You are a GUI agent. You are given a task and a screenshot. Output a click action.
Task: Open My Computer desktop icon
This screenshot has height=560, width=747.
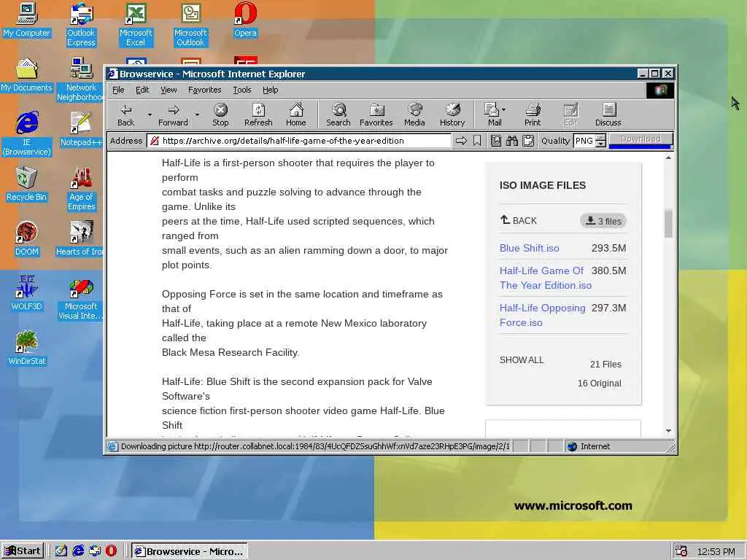[26, 20]
